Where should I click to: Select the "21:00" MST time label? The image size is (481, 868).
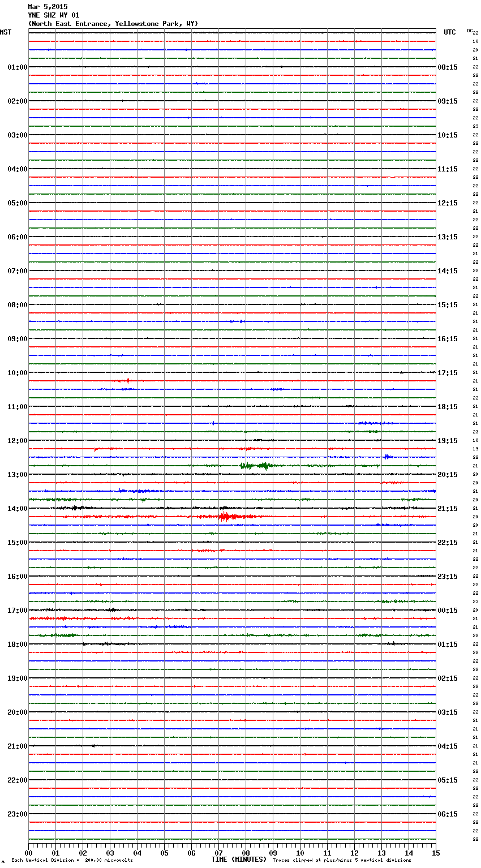pos(18,746)
